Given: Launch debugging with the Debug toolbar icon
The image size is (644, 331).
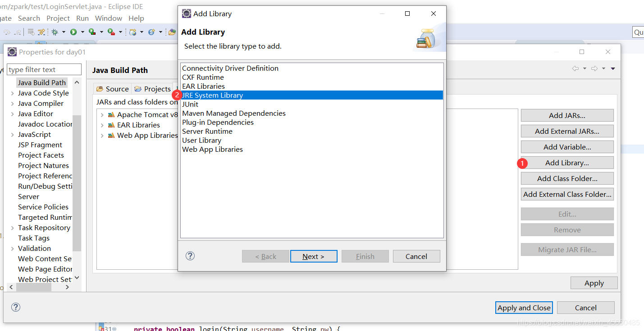Looking at the screenshot, I should click(x=54, y=32).
